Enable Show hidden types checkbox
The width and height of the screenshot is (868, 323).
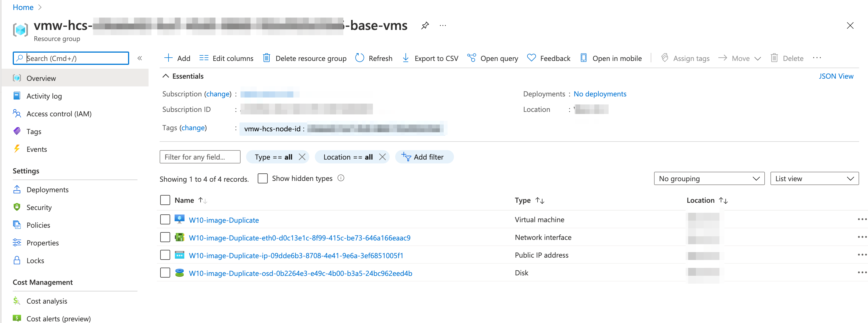point(262,178)
